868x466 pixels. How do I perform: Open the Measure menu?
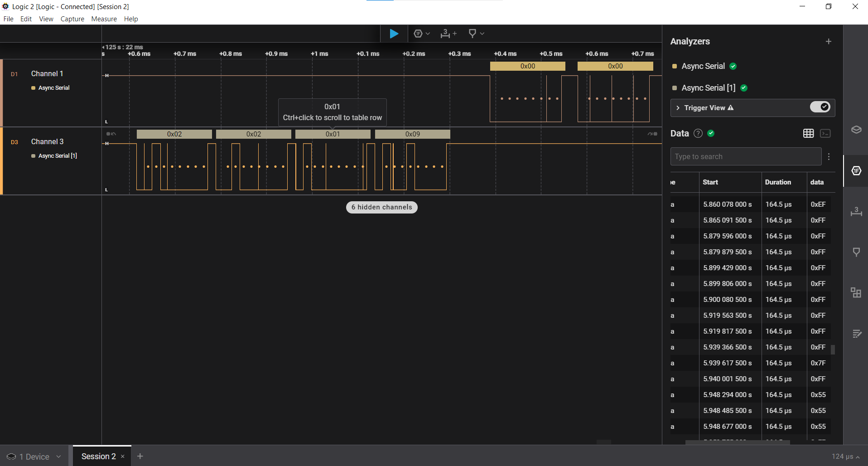click(104, 19)
